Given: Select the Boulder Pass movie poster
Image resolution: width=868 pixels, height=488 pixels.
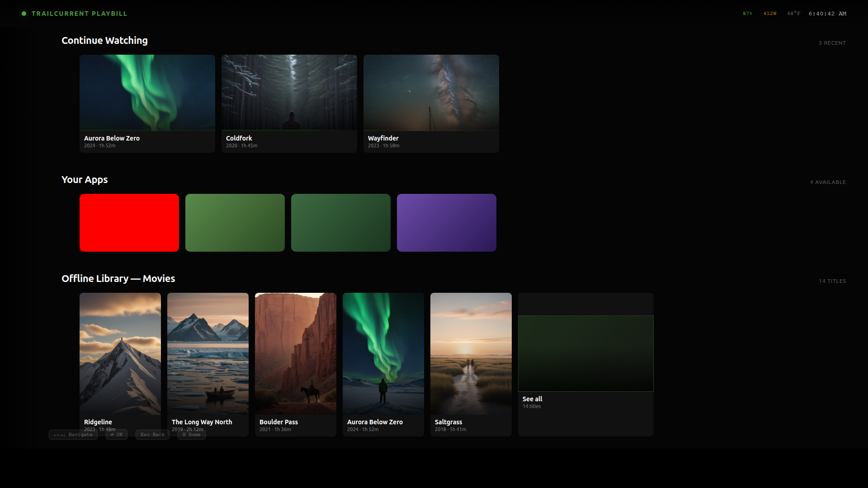Looking at the screenshot, I should coord(296,365).
